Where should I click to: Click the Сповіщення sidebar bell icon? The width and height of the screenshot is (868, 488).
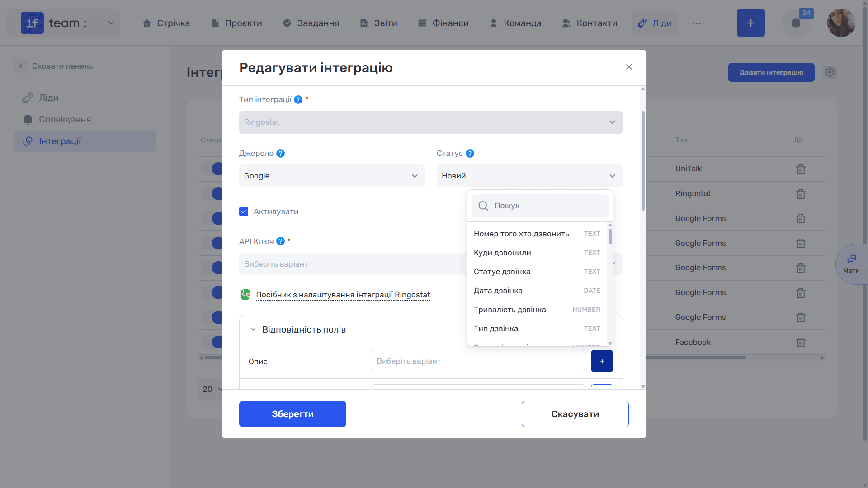pyautogui.click(x=28, y=119)
